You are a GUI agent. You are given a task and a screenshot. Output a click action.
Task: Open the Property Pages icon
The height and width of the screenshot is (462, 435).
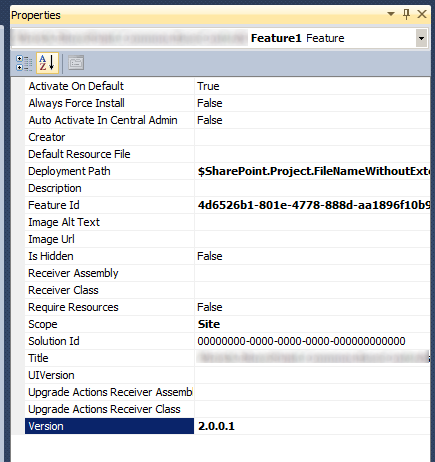(76, 63)
